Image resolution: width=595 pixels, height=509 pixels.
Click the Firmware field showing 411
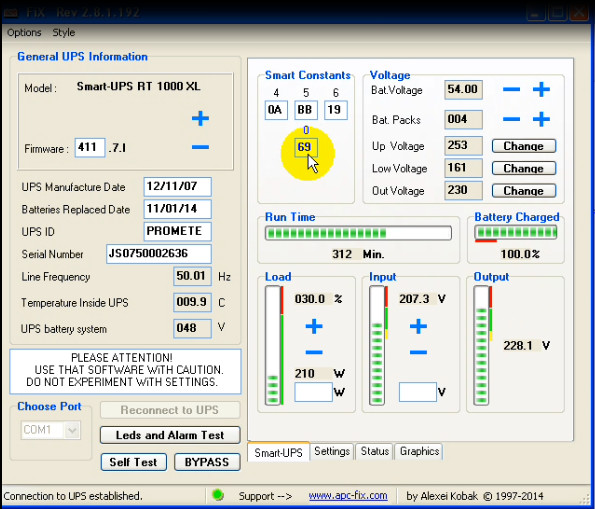click(90, 147)
